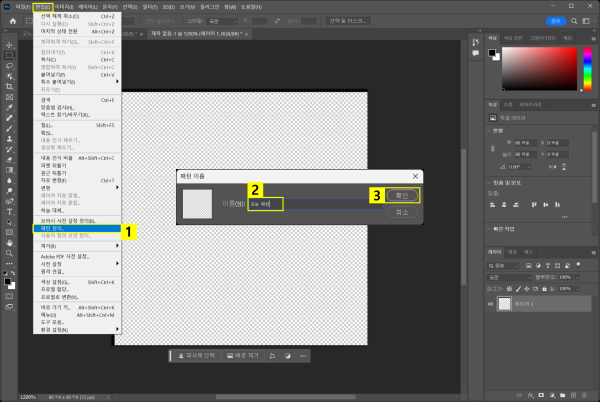The image size is (600, 402).
Task: Toggle layer filtering switch on Layers panel
Action: pyautogui.click(x=578, y=265)
